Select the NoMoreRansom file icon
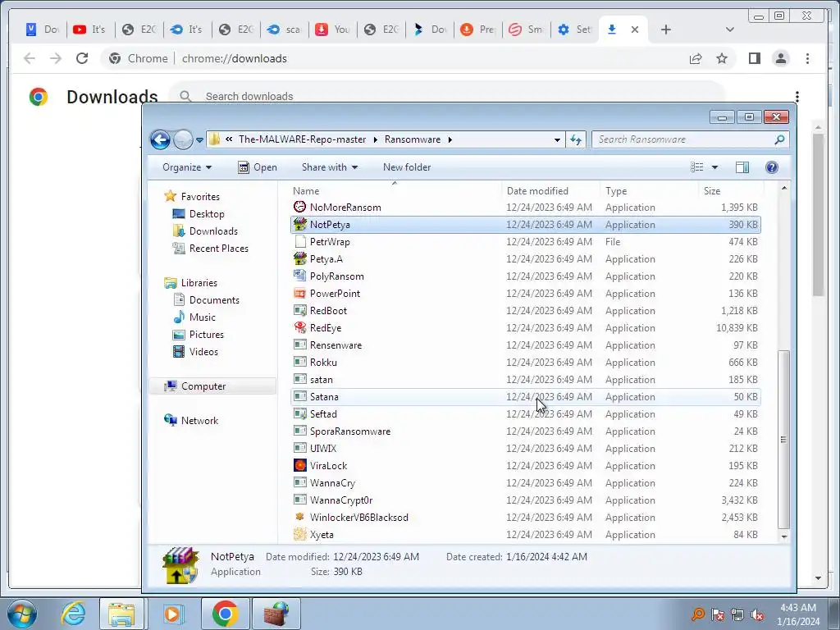 300,207
